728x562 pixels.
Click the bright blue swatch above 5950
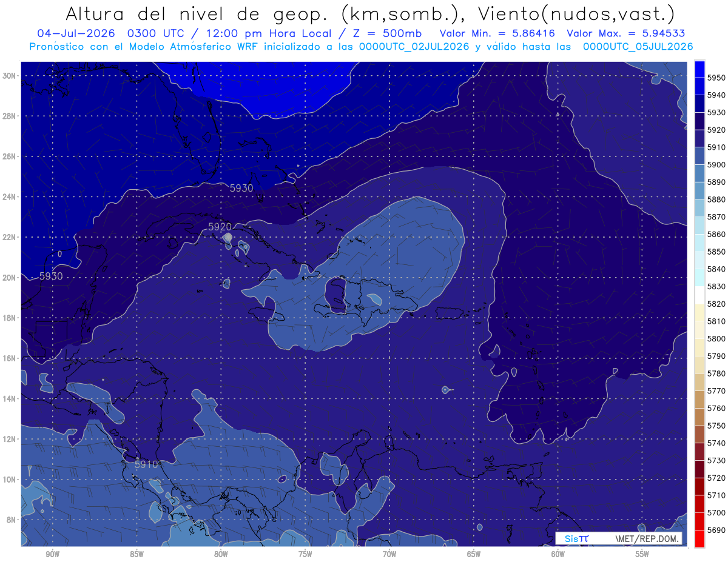[699, 69]
